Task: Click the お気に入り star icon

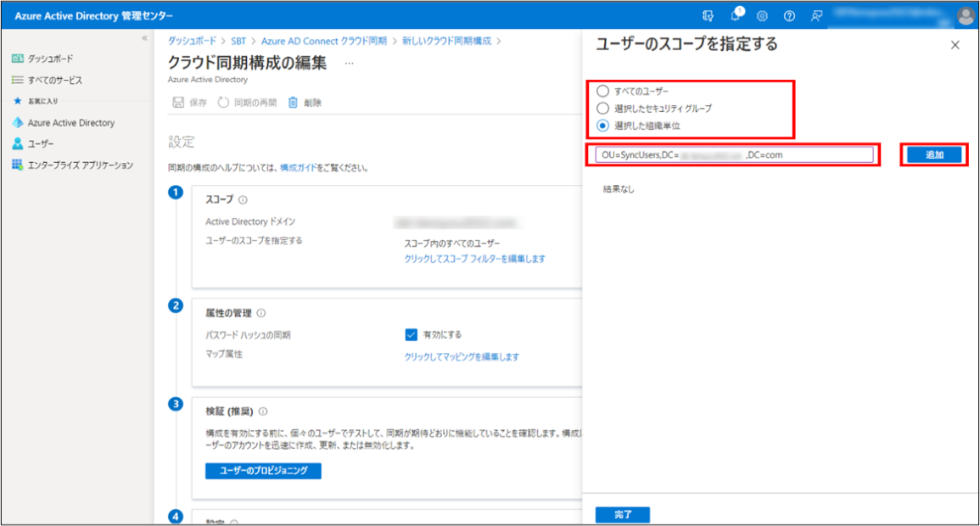Action: coord(18,101)
